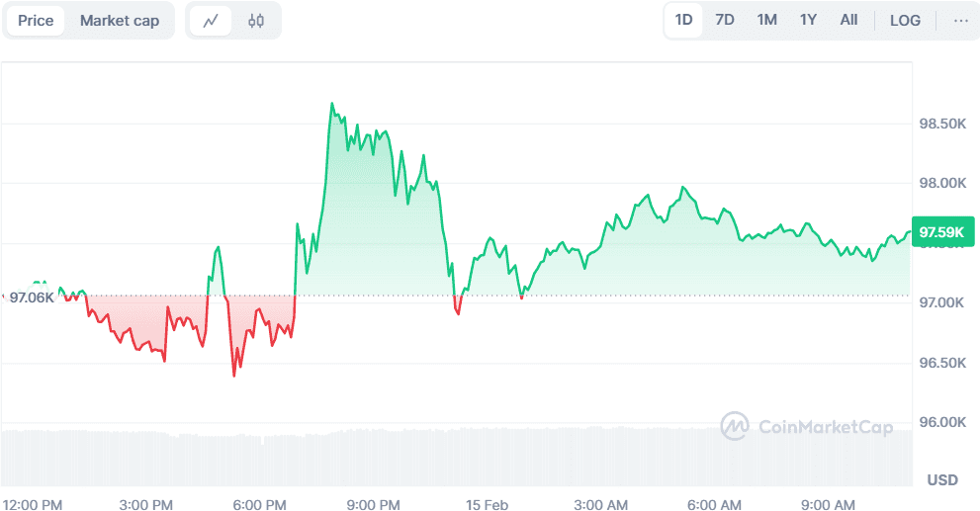This screenshot has height=511, width=980.
Task: Click the 15 Feb date marker
Action: tap(487, 505)
